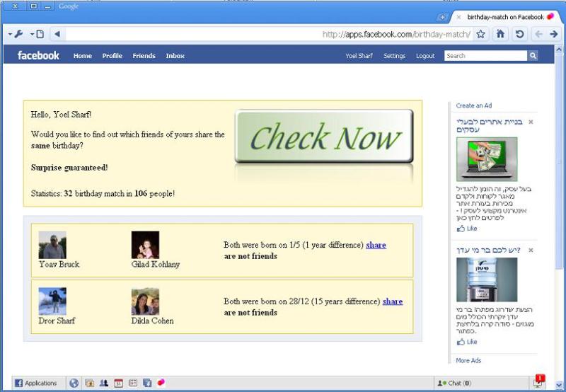This screenshot has width=566, height=392.
Task: Click the name Dikla Cohen
Action: tap(152, 321)
